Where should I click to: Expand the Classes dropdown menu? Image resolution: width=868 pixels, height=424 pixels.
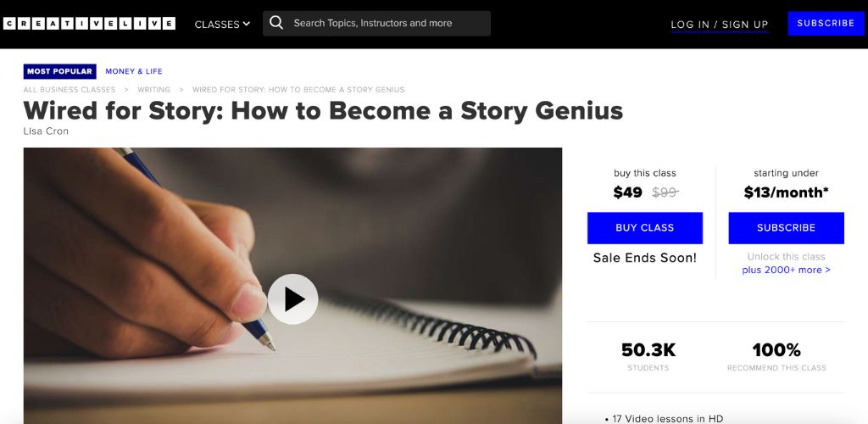(222, 24)
